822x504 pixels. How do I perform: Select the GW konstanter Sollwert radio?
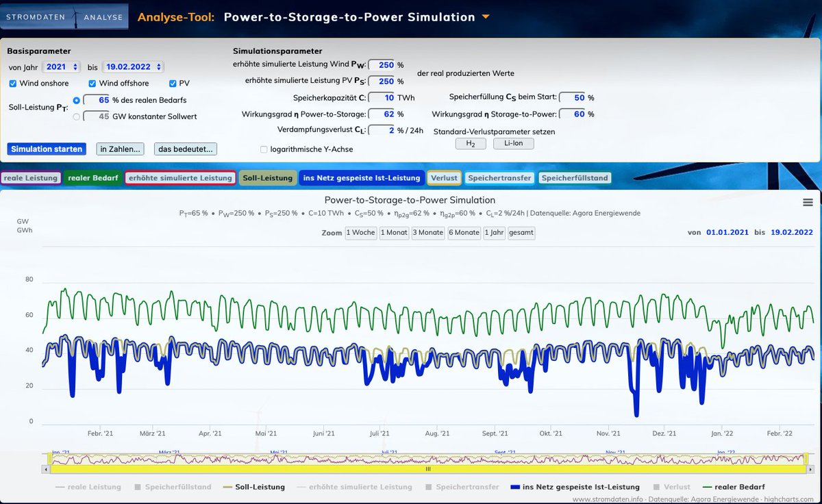pos(77,116)
